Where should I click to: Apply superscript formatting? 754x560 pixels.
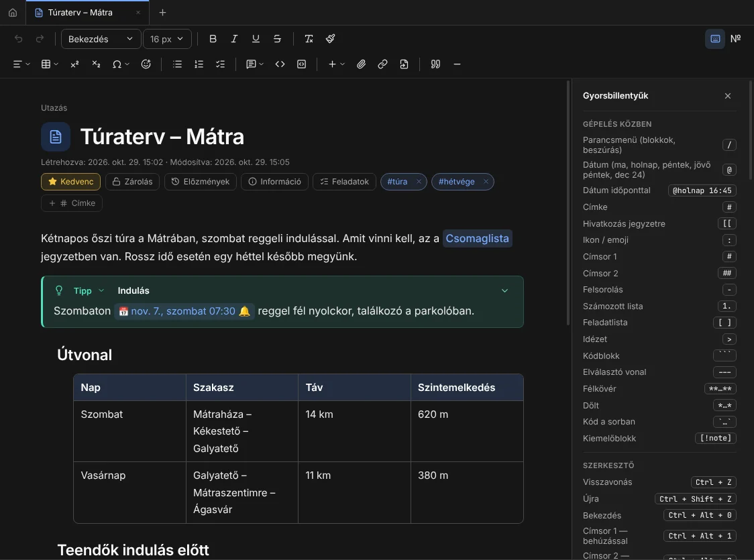(x=74, y=64)
